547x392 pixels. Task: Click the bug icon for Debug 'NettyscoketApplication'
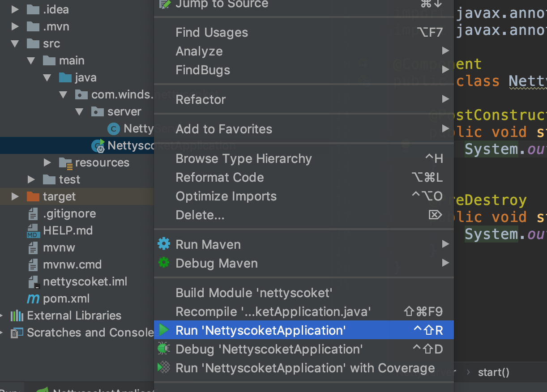pyautogui.click(x=164, y=349)
